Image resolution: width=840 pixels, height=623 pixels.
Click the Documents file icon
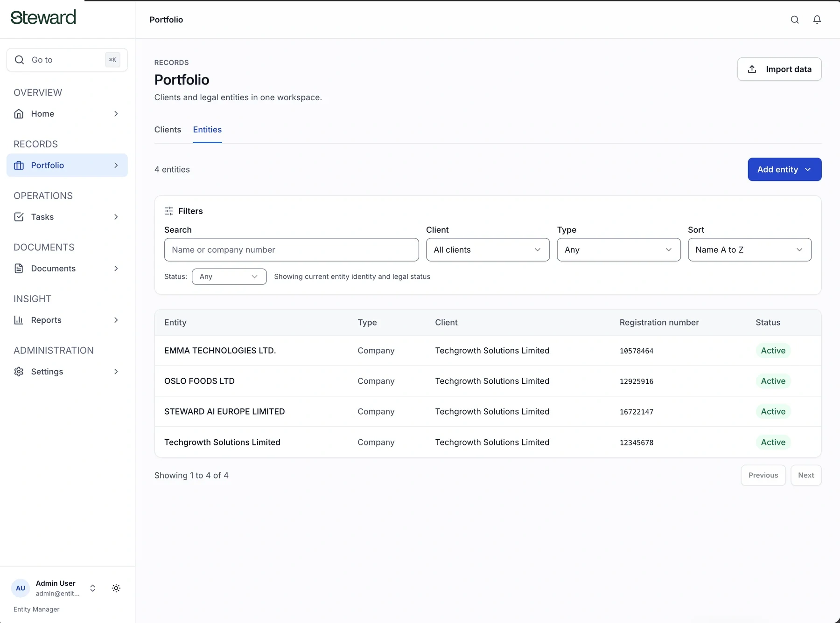(19, 269)
